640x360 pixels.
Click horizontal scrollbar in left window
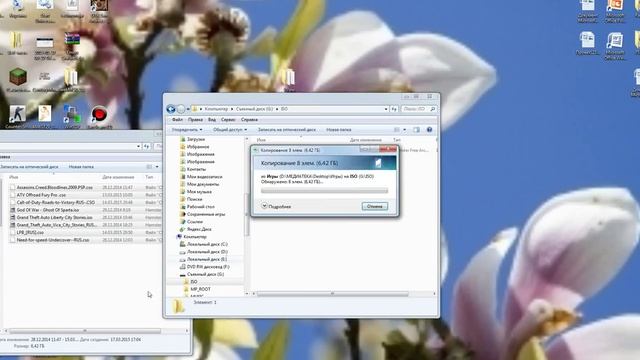click(85, 331)
